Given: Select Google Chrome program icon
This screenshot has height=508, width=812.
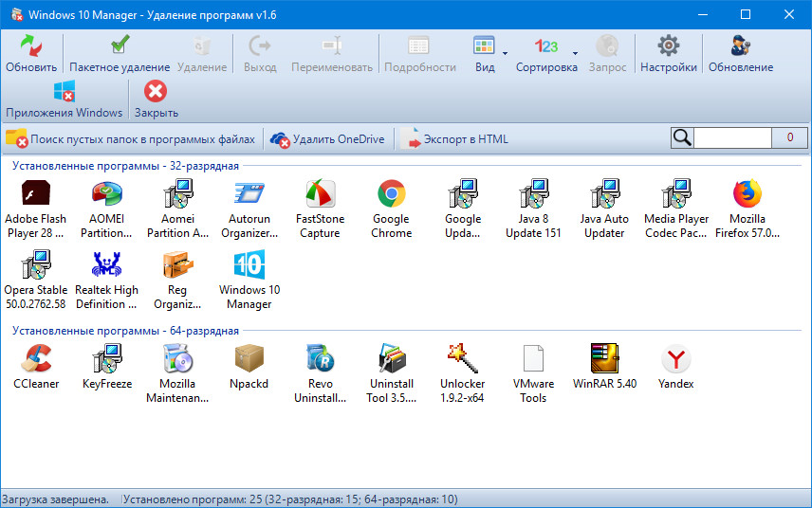Looking at the screenshot, I should pos(392,194).
